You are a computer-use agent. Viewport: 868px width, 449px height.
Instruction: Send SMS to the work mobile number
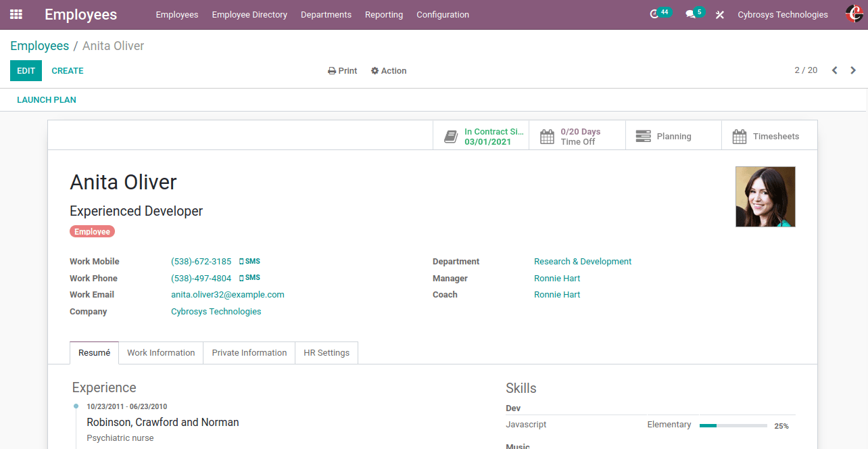[249, 261]
